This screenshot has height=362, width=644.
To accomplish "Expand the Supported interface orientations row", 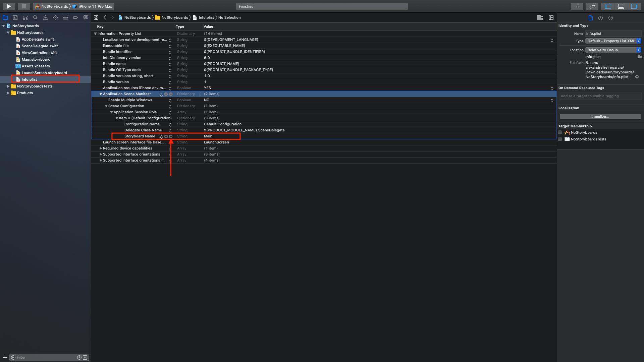I will click(101, 154).
